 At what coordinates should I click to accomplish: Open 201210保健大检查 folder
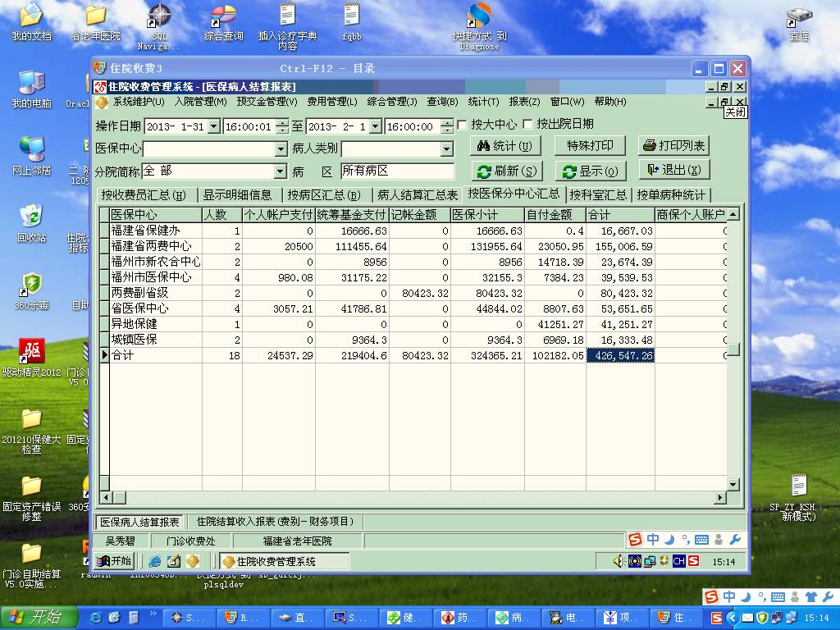[32, 431]
